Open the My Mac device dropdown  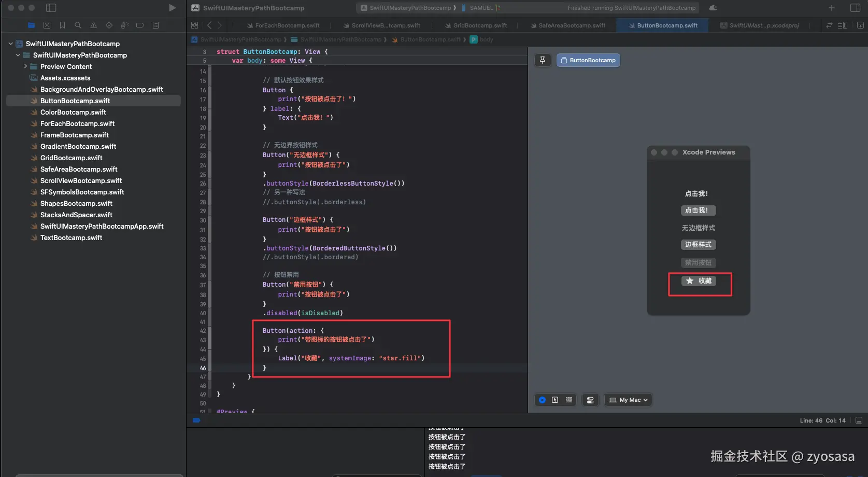click(629, 400)
